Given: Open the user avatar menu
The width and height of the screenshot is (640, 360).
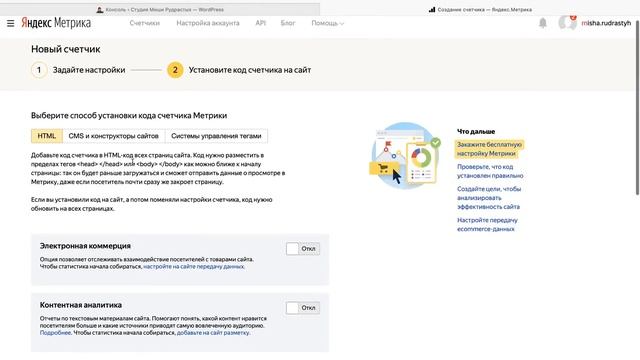Looking at the screenshot, I should click(567, 23).
